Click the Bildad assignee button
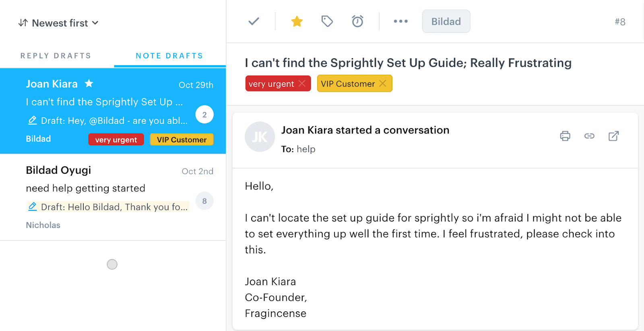This screenshot has width=644, height=331. click(x=446, y=21)
